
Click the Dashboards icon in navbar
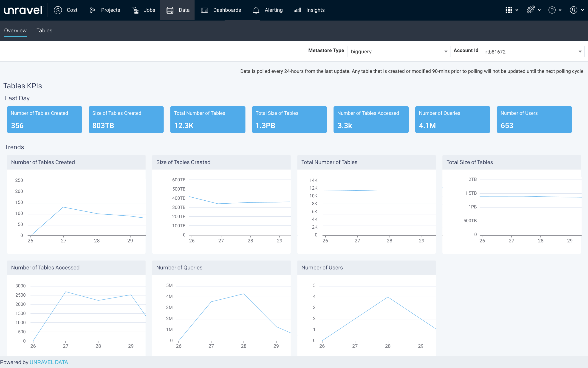click(x=204, y=10)
